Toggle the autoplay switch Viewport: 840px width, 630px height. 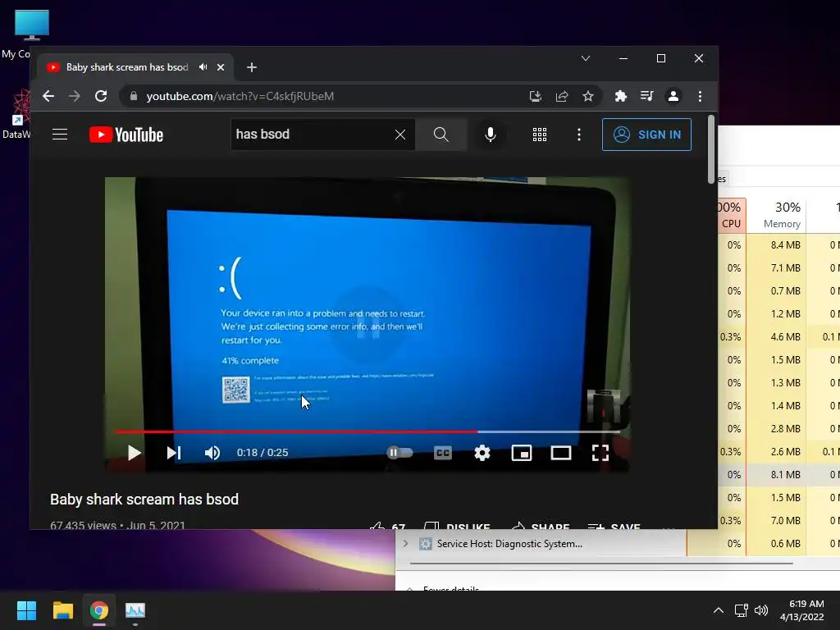[399, 453]
